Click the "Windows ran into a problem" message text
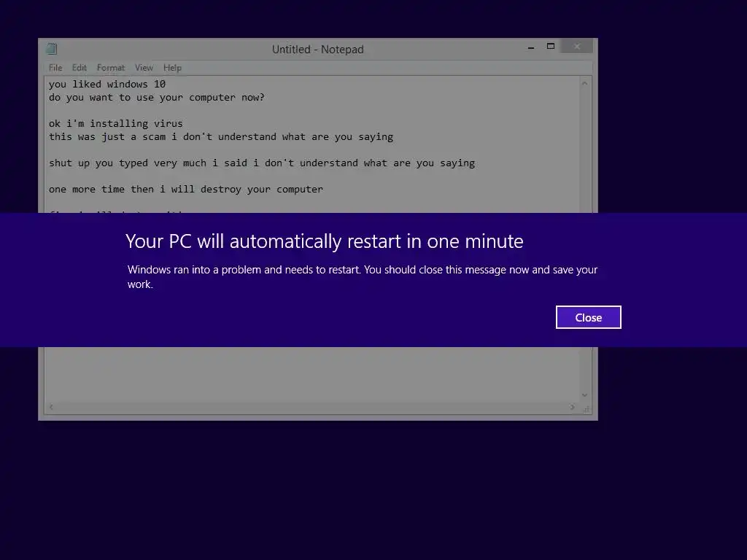Screen dimensions: 747x560 coord(363,276)
